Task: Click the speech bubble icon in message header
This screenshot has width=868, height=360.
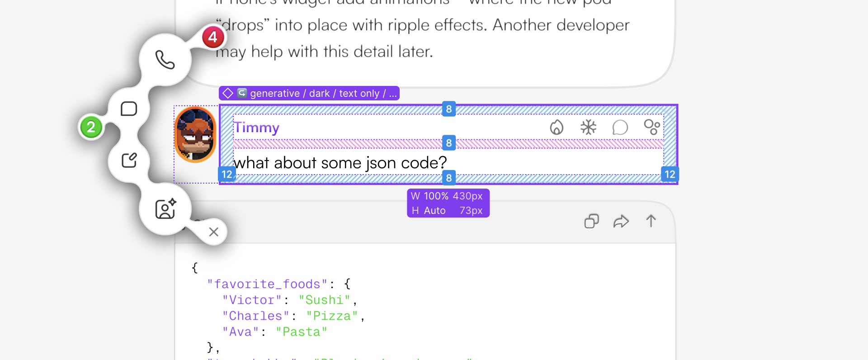Action: click(x=620, y=128)
